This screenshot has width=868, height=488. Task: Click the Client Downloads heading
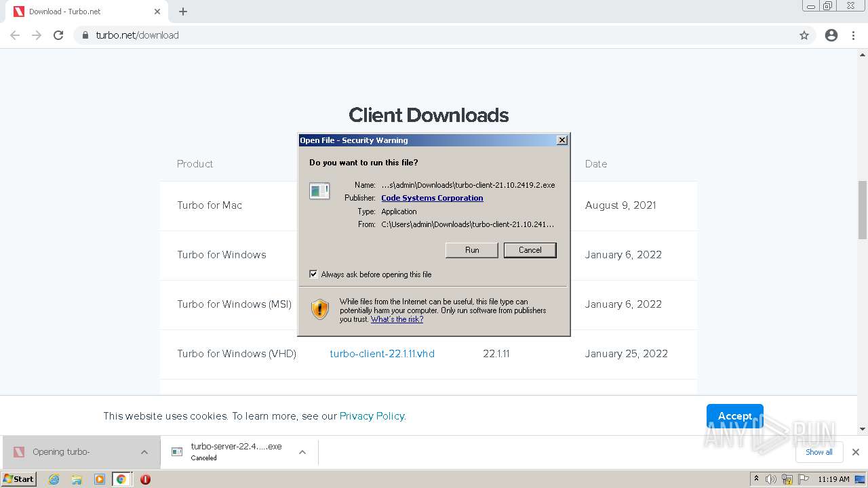(x=429, y=115)
